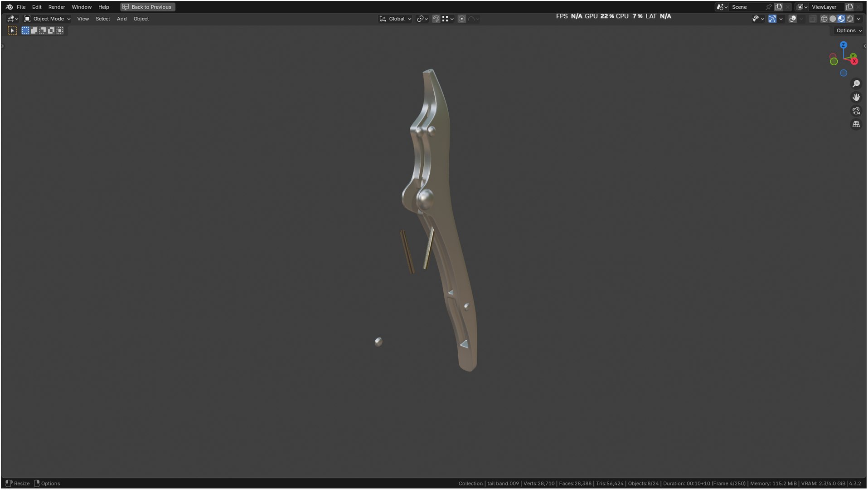Open the pivot point dropdown
Screen dimensions: 868x490
coord(422,19)
